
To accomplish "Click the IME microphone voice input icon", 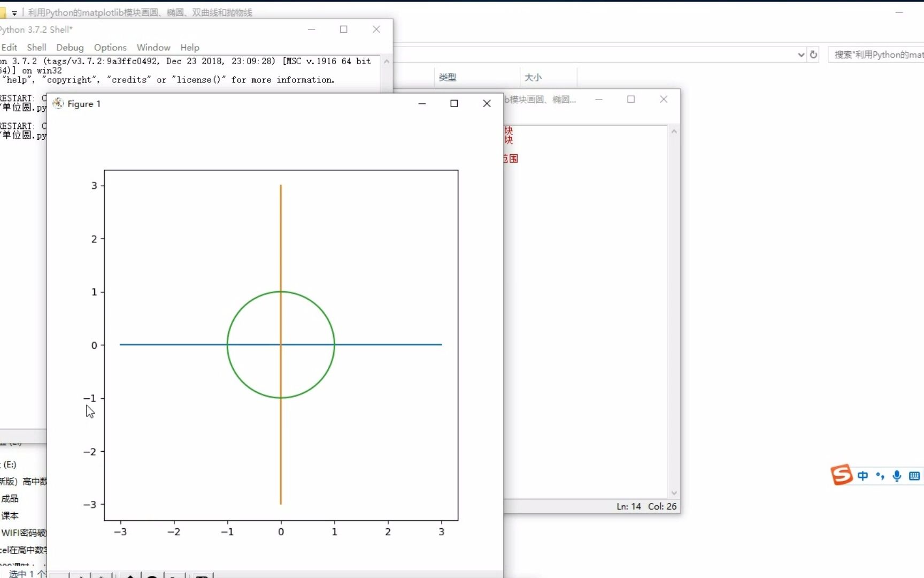I will [897, 476].
